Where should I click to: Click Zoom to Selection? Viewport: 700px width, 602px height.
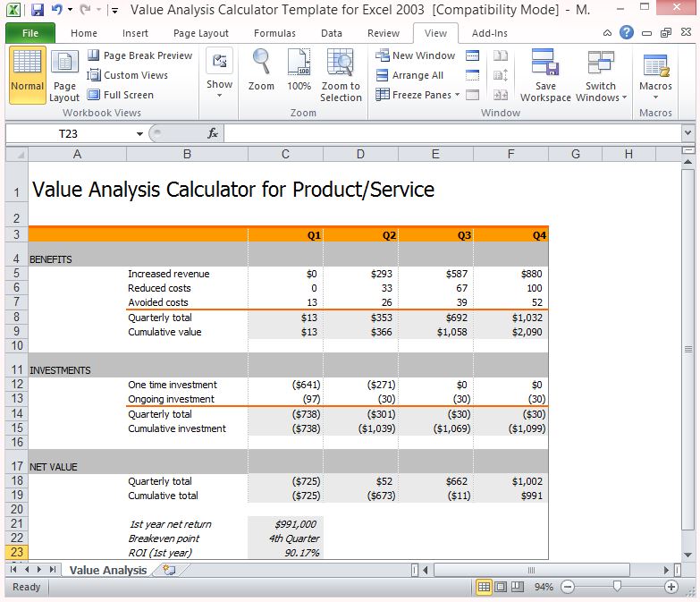341,74
